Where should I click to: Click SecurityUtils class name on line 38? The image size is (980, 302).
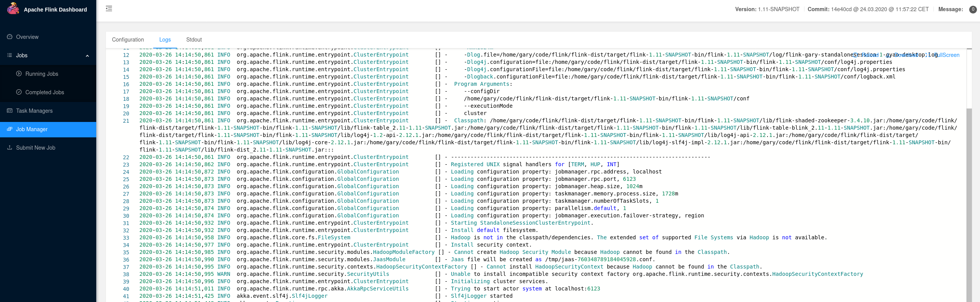coord(368,274)
